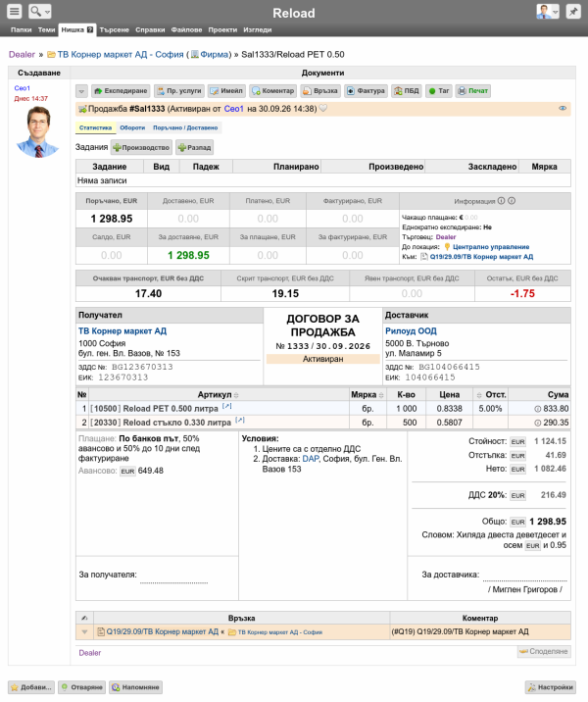Expand the Q19 link row arrow
The height and width of the screenshot is (702, 588).
click(x=84, y=631)
